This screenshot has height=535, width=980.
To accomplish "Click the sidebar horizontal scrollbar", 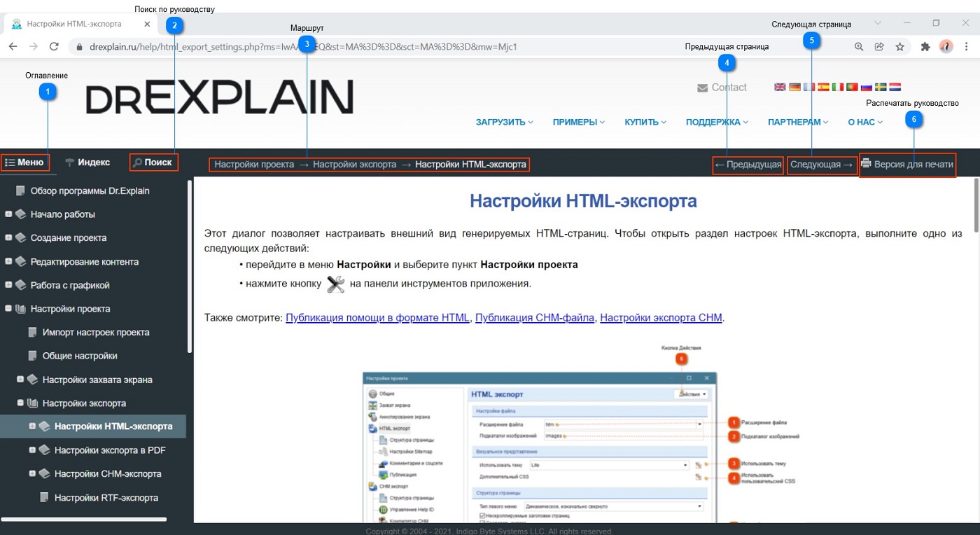I will pyautogui.click(x=84, y=519).
